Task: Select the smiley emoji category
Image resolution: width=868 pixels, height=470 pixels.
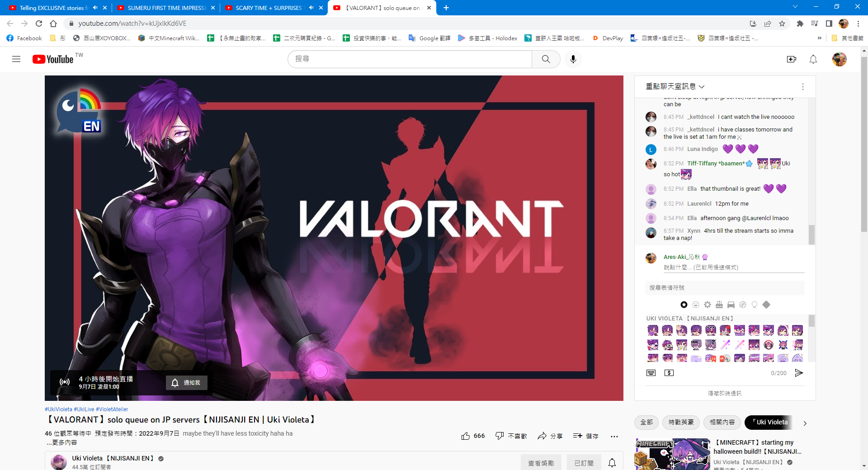Action: (x=696, y=305)
